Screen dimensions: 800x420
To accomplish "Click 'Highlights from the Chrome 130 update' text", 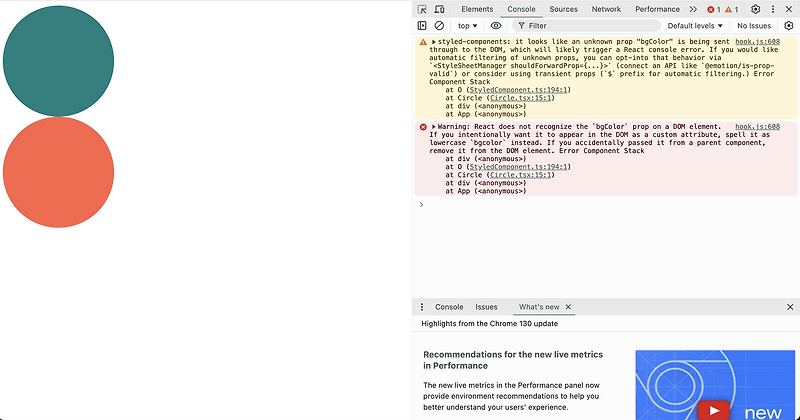I will [x=489, y=324].
